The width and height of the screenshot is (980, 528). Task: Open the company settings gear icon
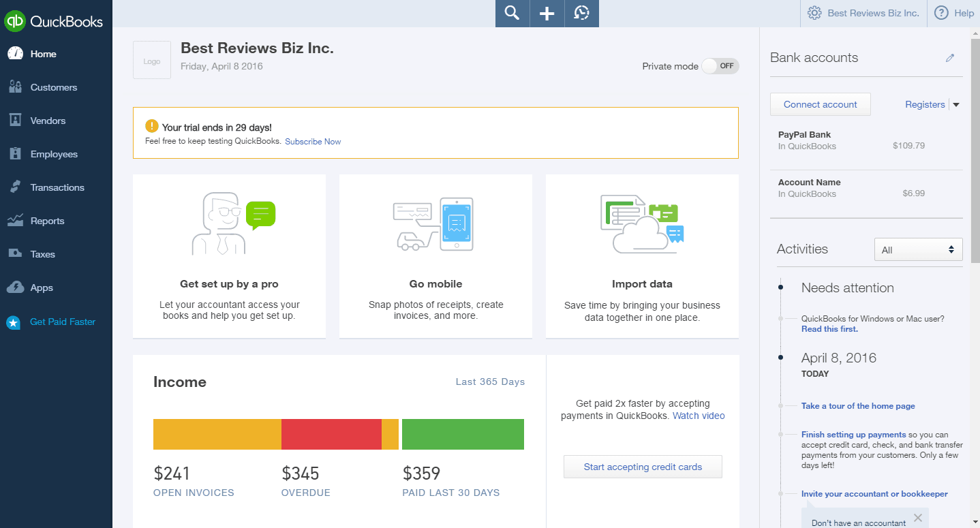coord(813,12)
